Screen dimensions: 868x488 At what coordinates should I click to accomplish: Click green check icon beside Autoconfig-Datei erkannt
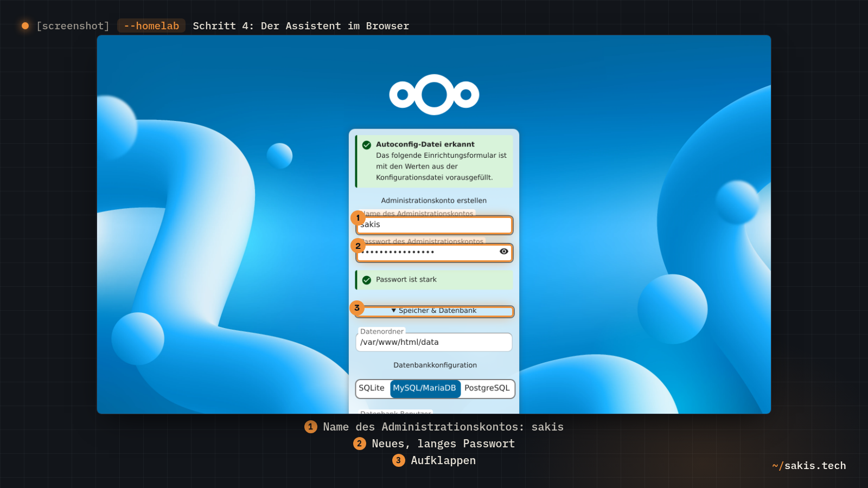(367, 145)
